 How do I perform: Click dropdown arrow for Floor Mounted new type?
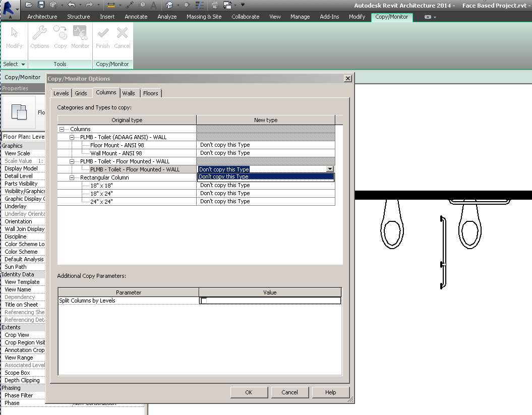coord(330,169)
